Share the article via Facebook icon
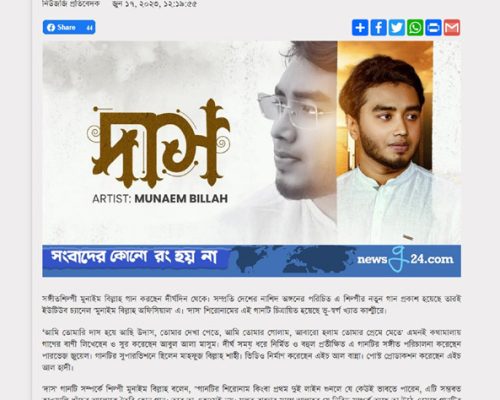 (x=379, y=27)
